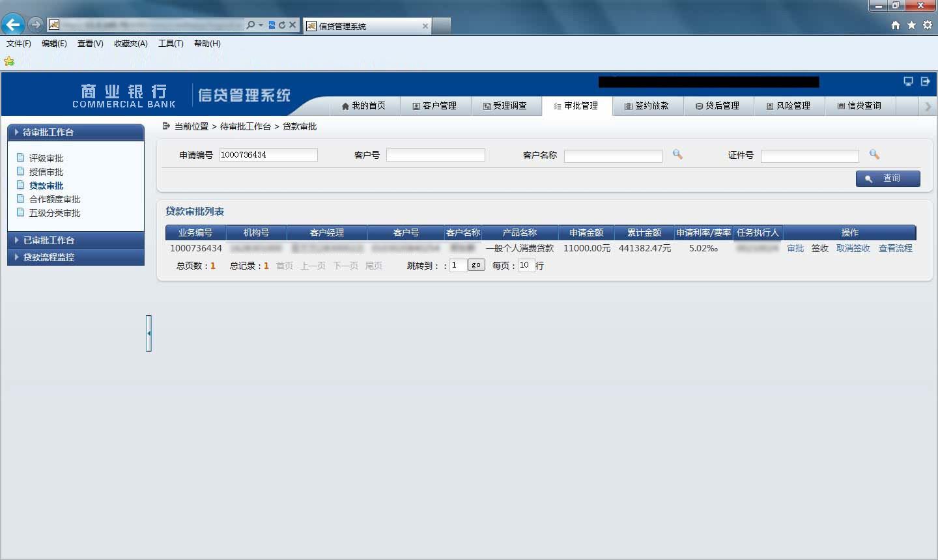Open 查看(V) menu

click(x=91, y=44)
